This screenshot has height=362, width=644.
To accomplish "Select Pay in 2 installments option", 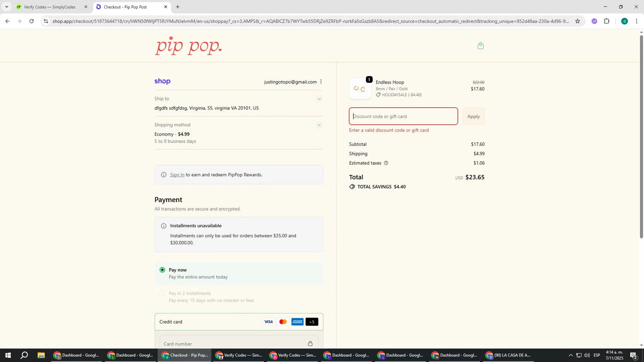I will (x=162, y=293).
